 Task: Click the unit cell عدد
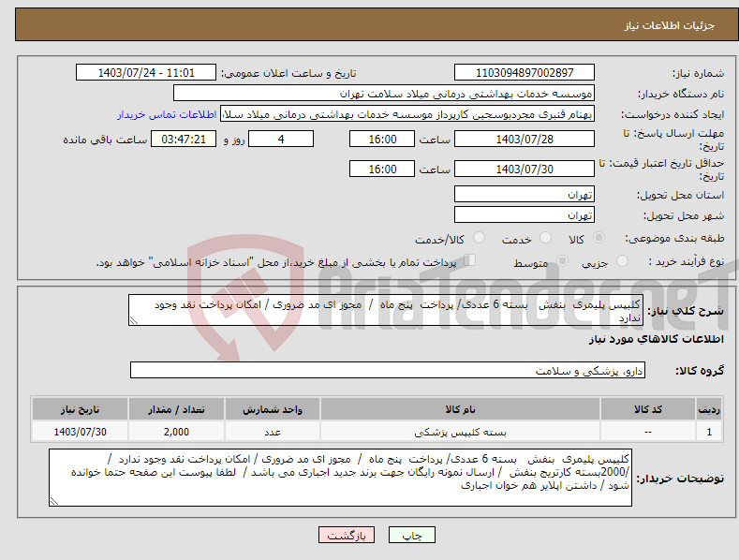(x=273, y=432)
